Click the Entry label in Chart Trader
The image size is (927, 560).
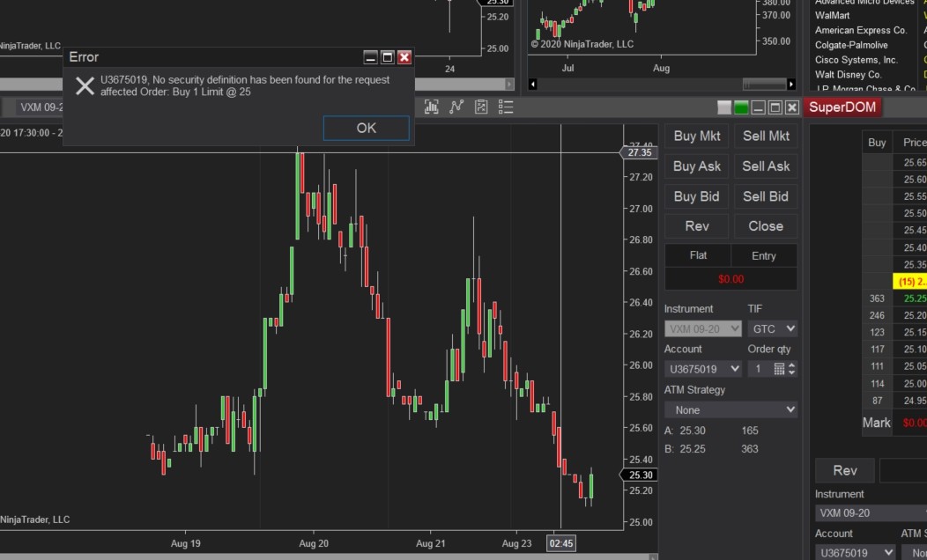(764, 255)
